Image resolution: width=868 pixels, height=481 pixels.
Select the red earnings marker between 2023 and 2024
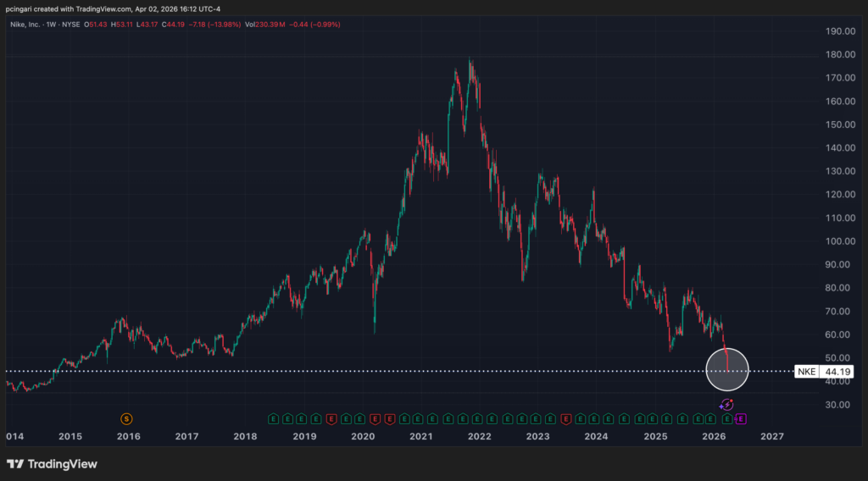(565, 419)
